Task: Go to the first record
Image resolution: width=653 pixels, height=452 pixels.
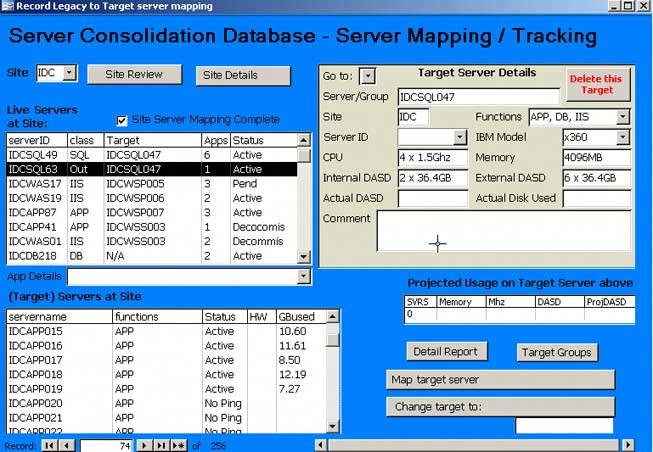Action: [49, 445]
